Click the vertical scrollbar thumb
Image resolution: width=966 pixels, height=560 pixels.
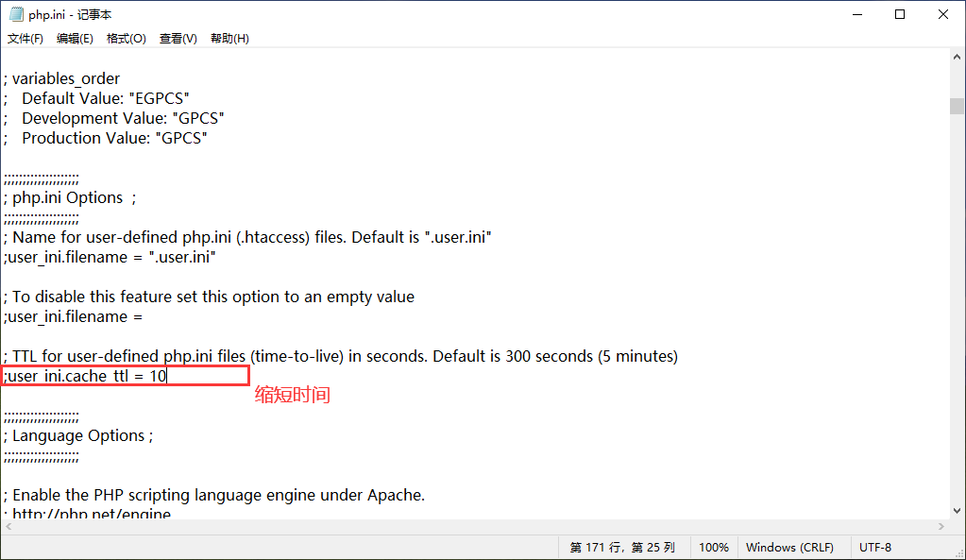[957, 106]
